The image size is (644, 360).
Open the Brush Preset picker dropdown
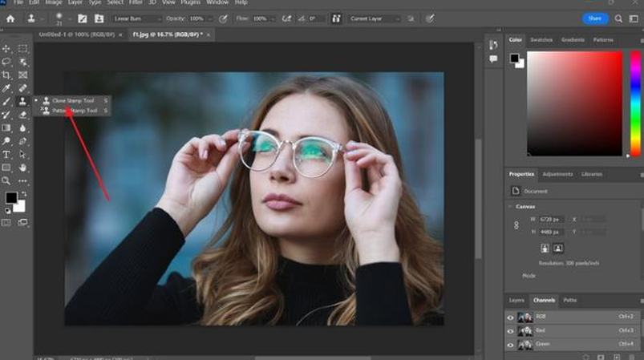(x=70, y=19)
